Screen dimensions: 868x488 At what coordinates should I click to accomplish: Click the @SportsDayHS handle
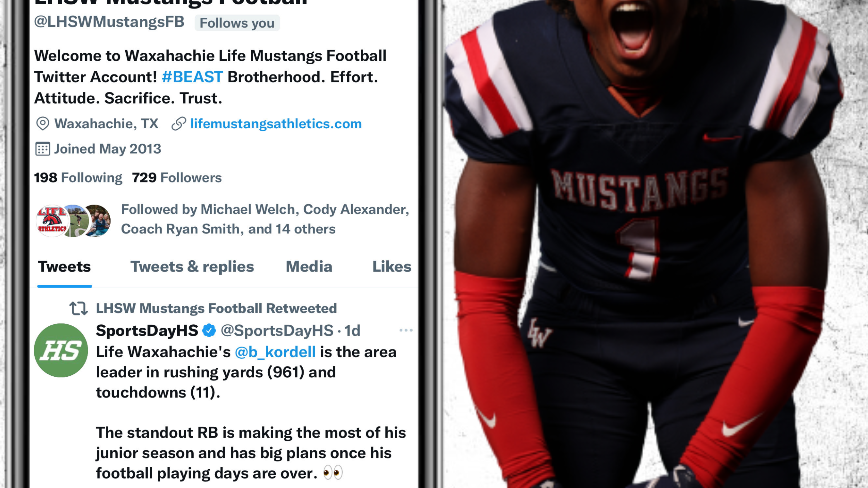coord(277,330)
